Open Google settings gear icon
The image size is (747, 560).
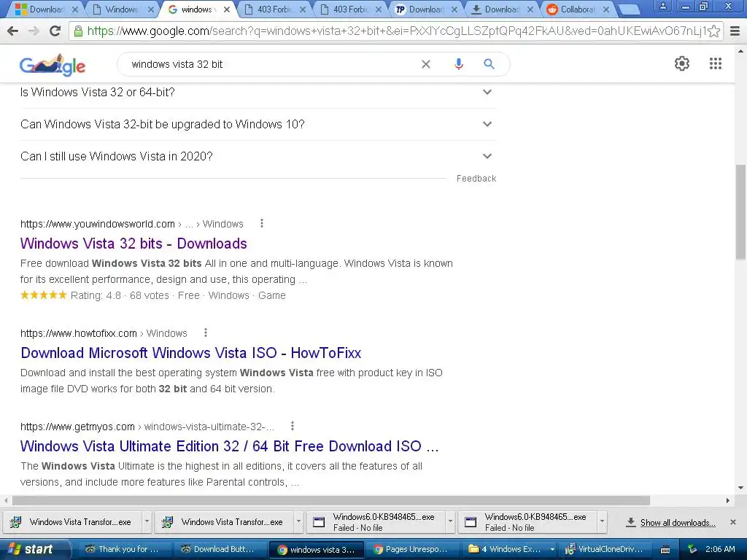click(682, 63)
